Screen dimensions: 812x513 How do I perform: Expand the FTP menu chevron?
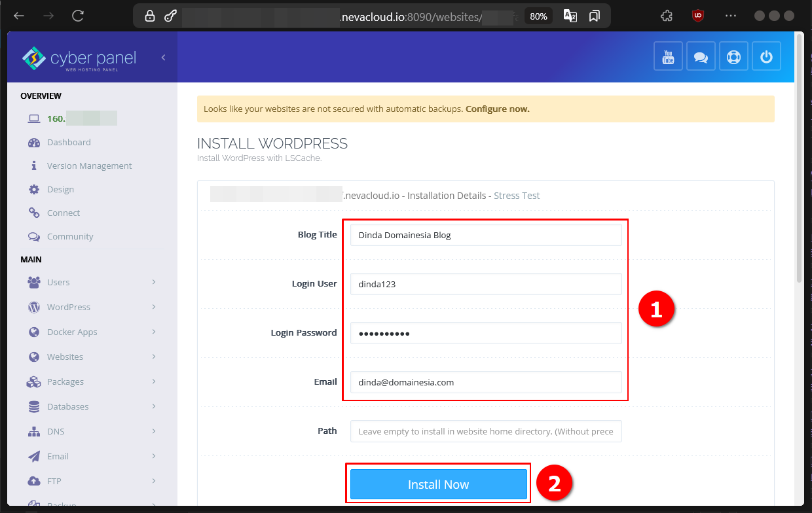(154, 481)
